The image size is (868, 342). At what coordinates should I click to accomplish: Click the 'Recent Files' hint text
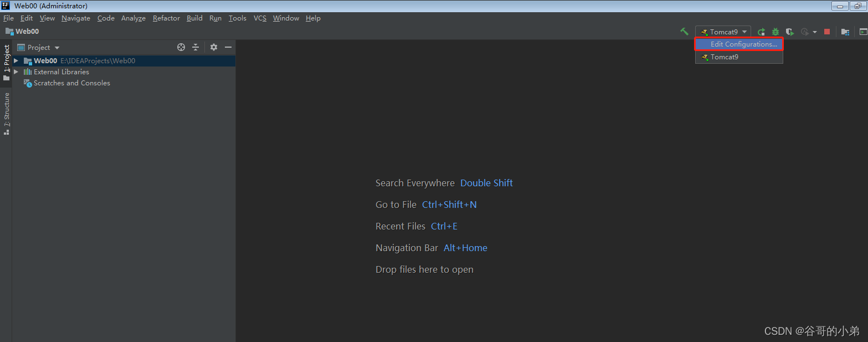(x=400, y=226)
